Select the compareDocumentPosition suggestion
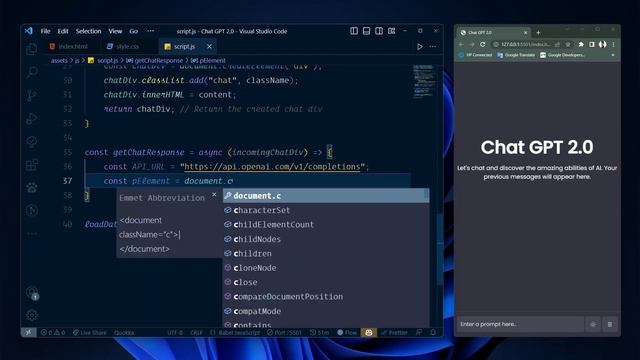Image resolution: width=640 pixels, height=360 pixels. (x=326, y=297)
